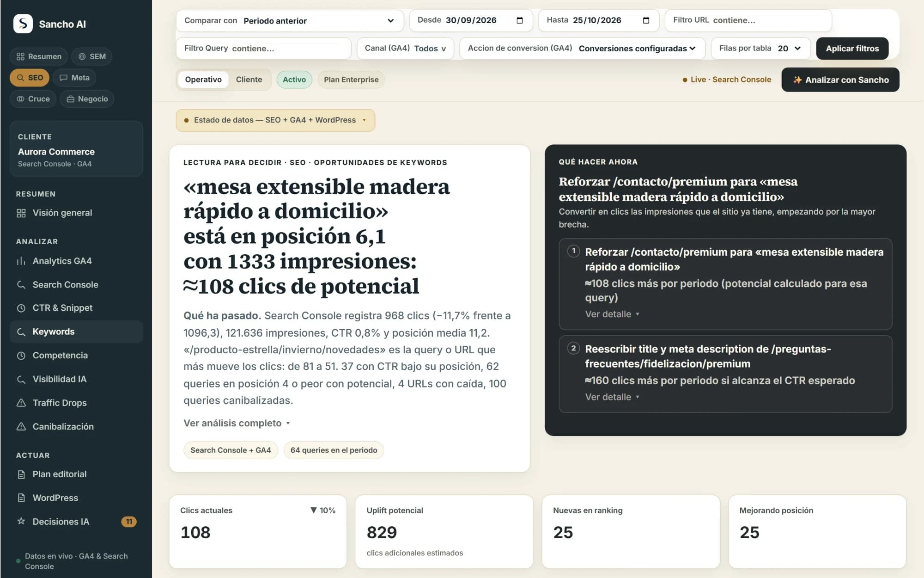Click the Activo status chip
Image resolution: width=924 pixels, height=578 pixels.
coord(294,80)
